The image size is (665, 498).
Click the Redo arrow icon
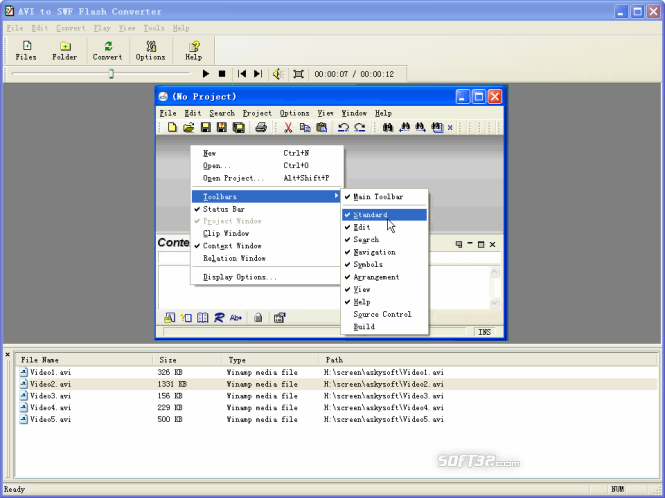point(360,127)
